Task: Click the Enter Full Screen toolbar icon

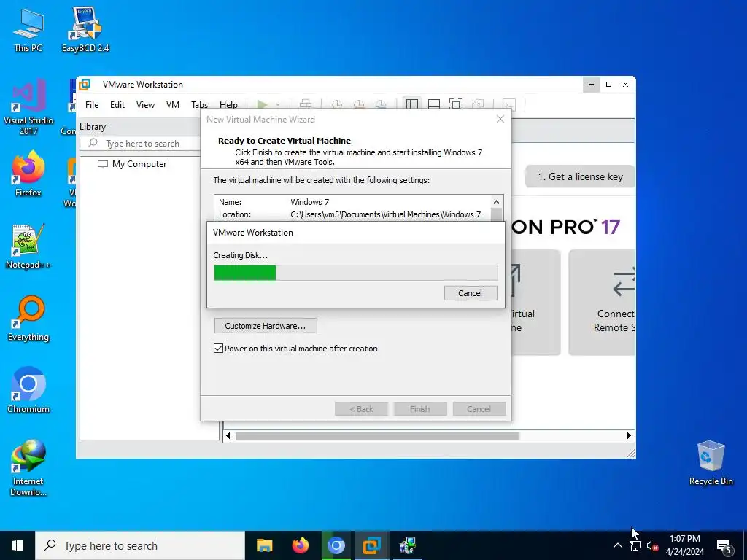Action: tap(456, 104)
